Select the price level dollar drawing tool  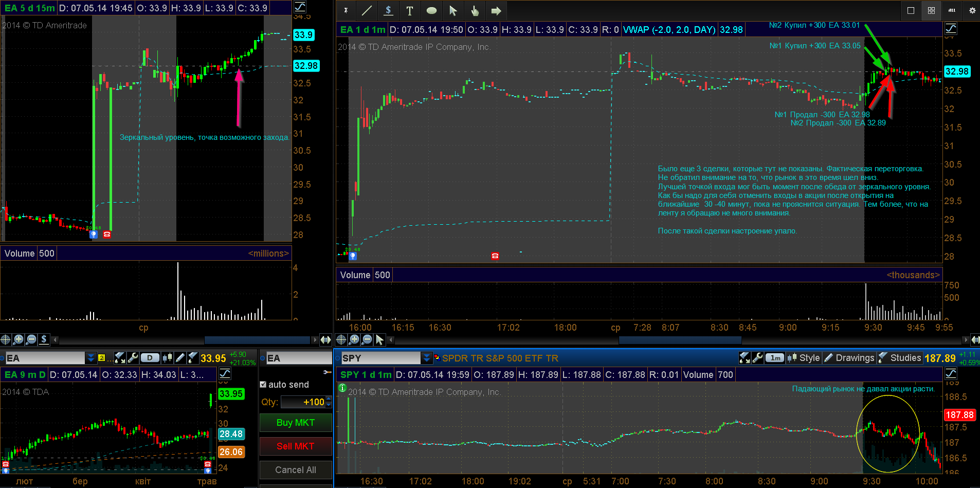pos(388,10)
